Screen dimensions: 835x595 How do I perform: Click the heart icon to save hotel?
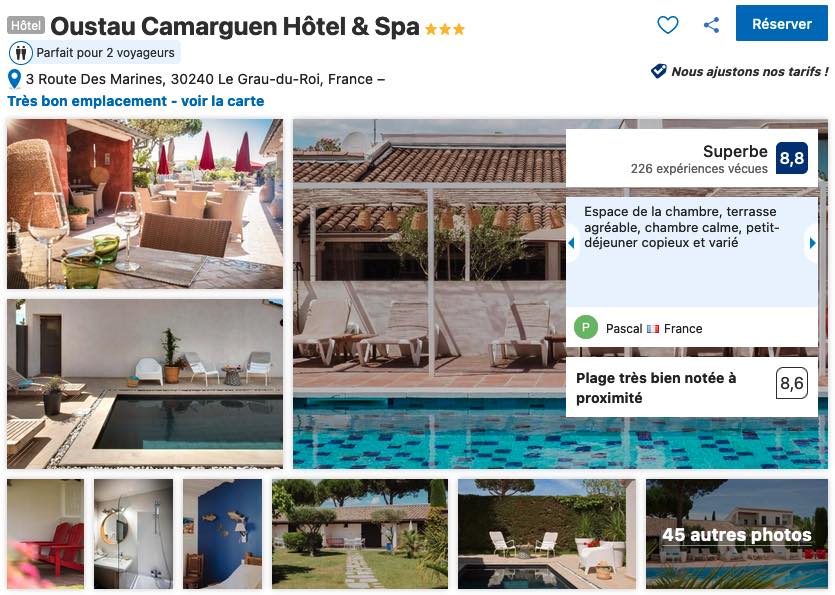tap(667, 25)
